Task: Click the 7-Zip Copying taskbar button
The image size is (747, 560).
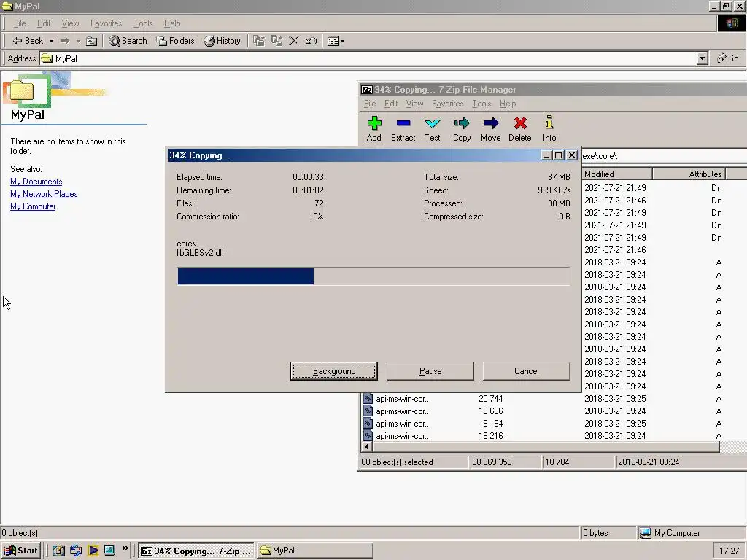Action: [196, 551]
